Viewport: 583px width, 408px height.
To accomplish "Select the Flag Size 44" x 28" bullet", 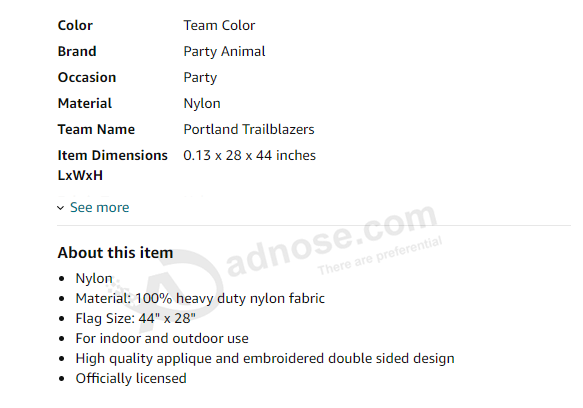I will click(135, 318).
